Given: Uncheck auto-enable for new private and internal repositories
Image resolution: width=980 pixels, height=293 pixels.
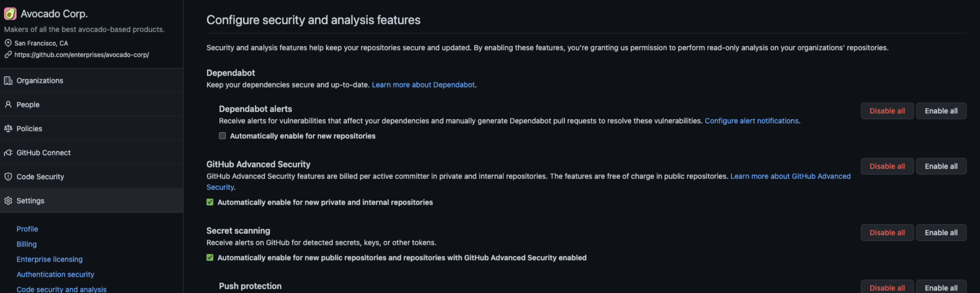Looking at the screenshot, I should pos(210,202).
